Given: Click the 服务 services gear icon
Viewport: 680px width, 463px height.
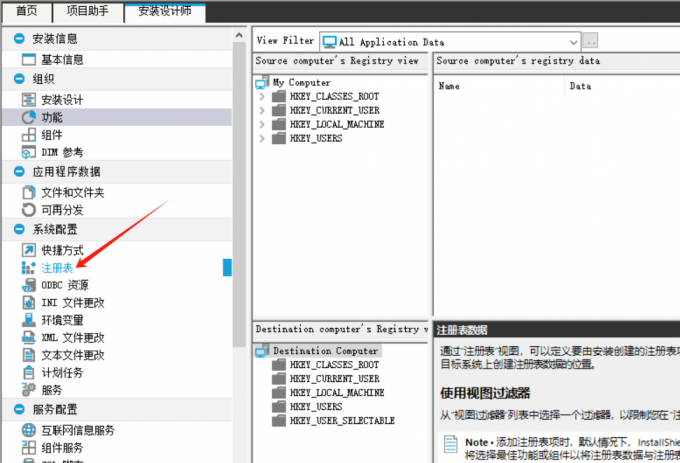Looking at the screenshot, I should 29,390.
